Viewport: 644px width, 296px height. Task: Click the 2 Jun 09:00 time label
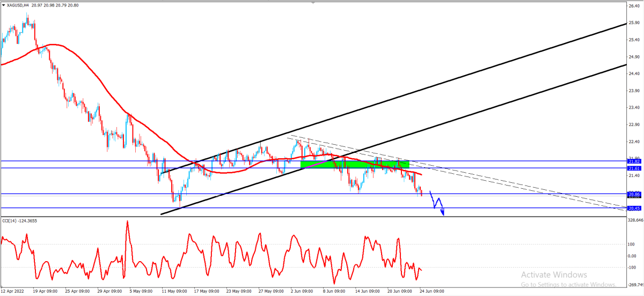pos(304,292)
